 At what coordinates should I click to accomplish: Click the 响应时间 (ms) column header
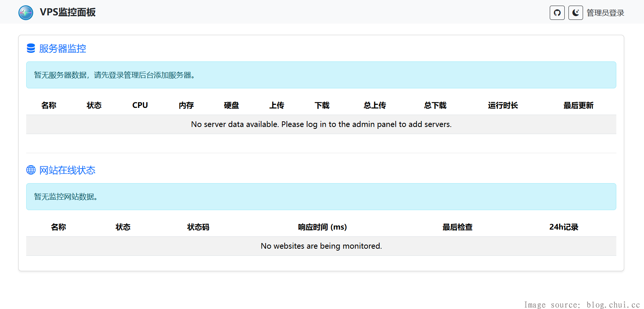[x=322, y=227]
